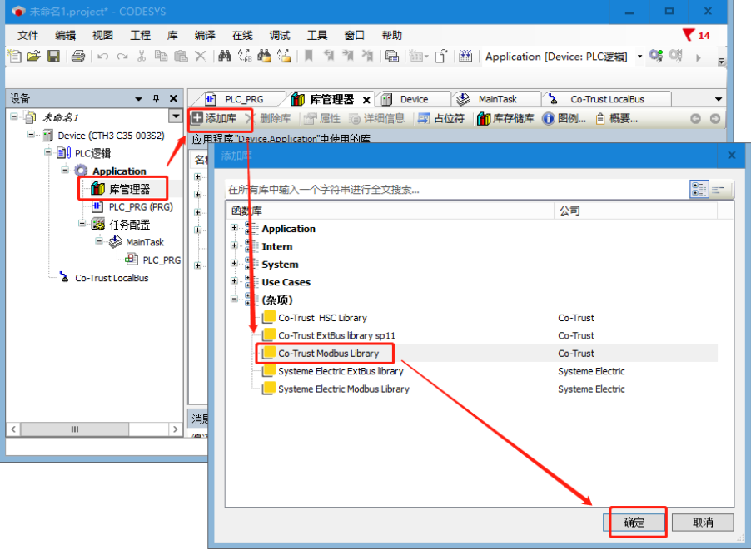Expand the Application category in library dialog
The image size is (752, 551).
point(234,228)
